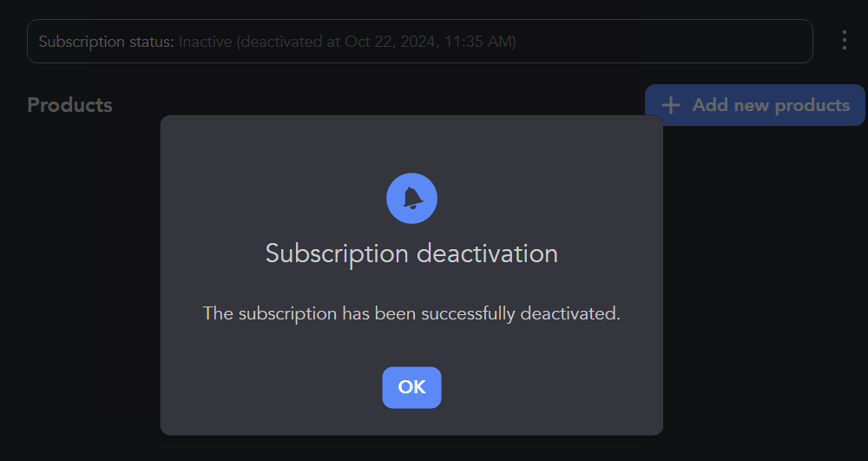The image size is (868, 461).
Task: Click the Subscription deactivation dialog title
Action: 411,254
